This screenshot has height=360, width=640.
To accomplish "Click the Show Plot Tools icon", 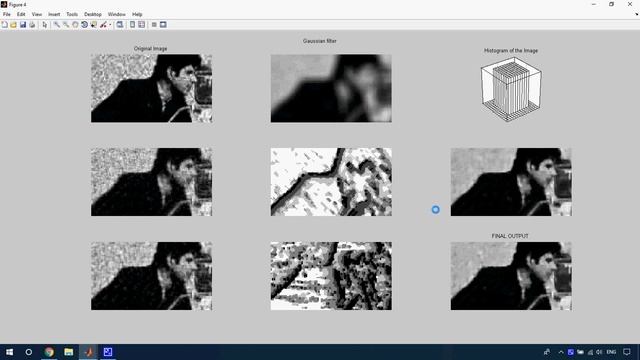I will (163, 25).
